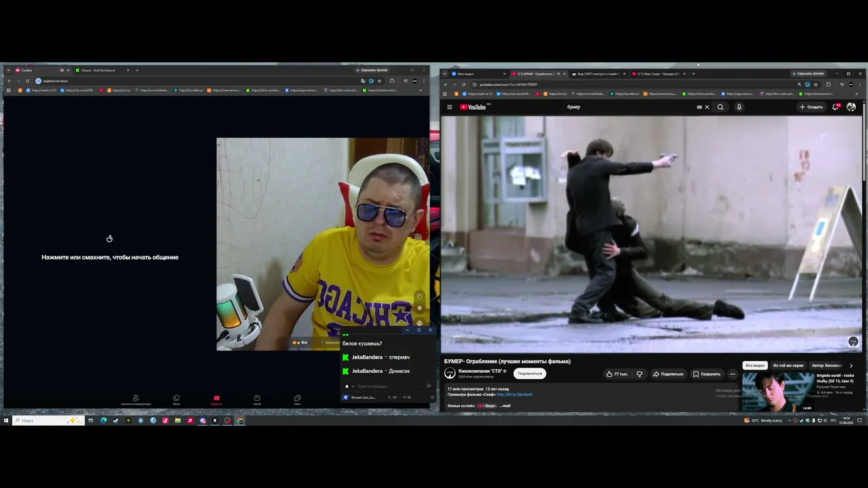Viewport: 868px width, 488px height.
Task: Start YouTube voice search with the microphone
Action: point(739,107)
